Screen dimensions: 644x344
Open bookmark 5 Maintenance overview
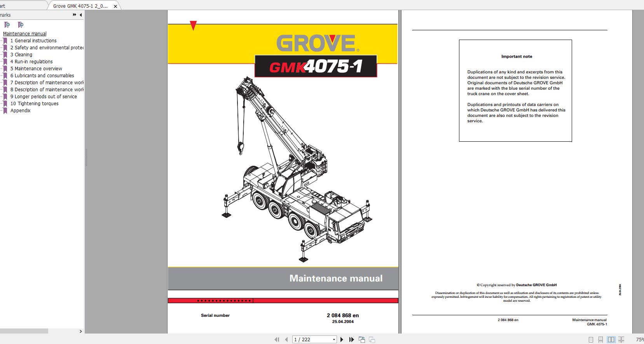[36, 69]
